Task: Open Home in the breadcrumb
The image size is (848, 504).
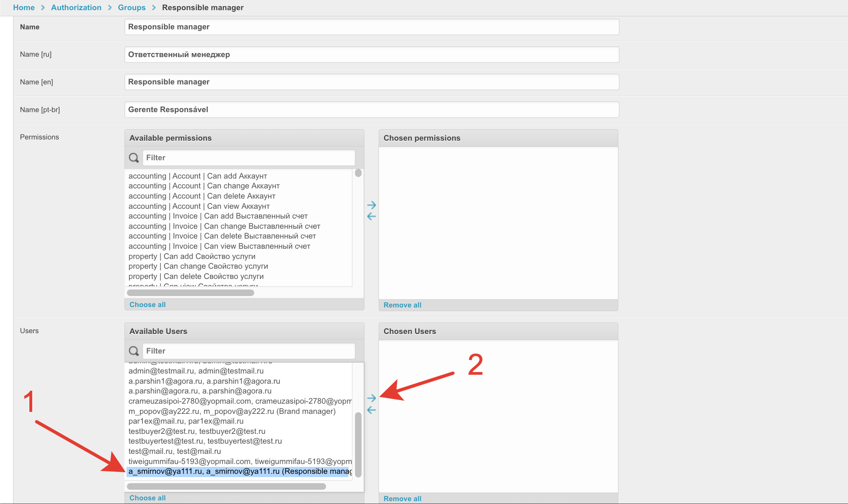Action: [24, 7]
